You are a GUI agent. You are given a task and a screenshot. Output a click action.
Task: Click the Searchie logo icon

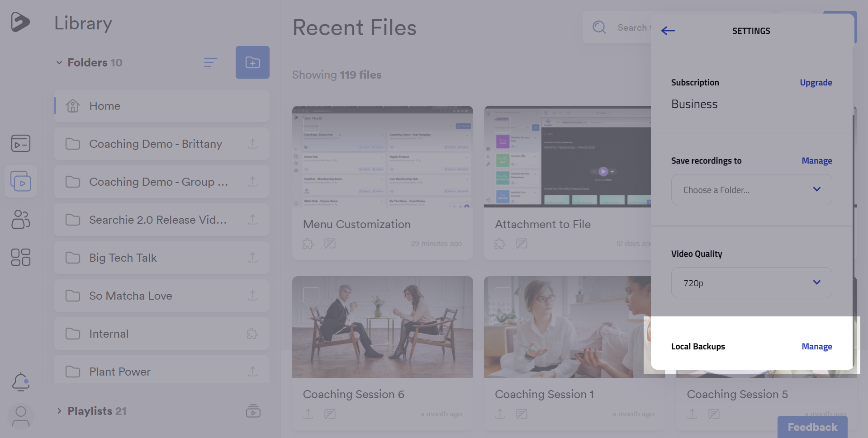(20, 22)
